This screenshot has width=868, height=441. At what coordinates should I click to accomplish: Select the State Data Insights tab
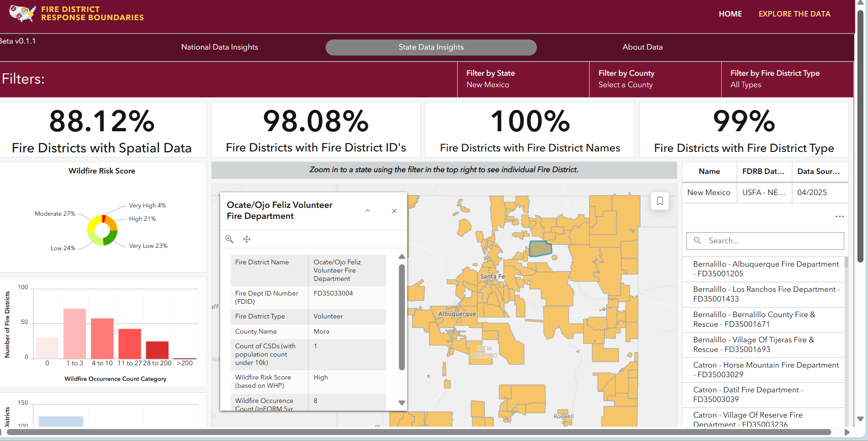coord(431,47)
